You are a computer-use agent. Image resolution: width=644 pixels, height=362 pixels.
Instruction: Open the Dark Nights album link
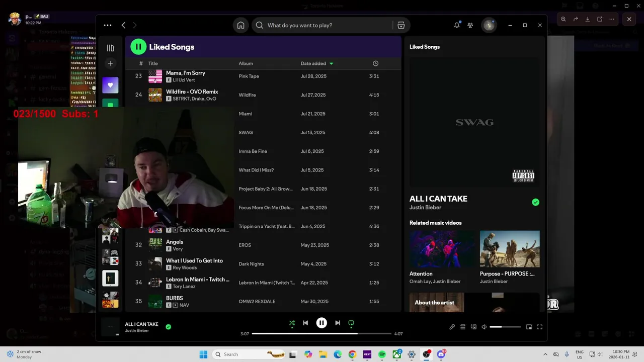tap(251, 264)
